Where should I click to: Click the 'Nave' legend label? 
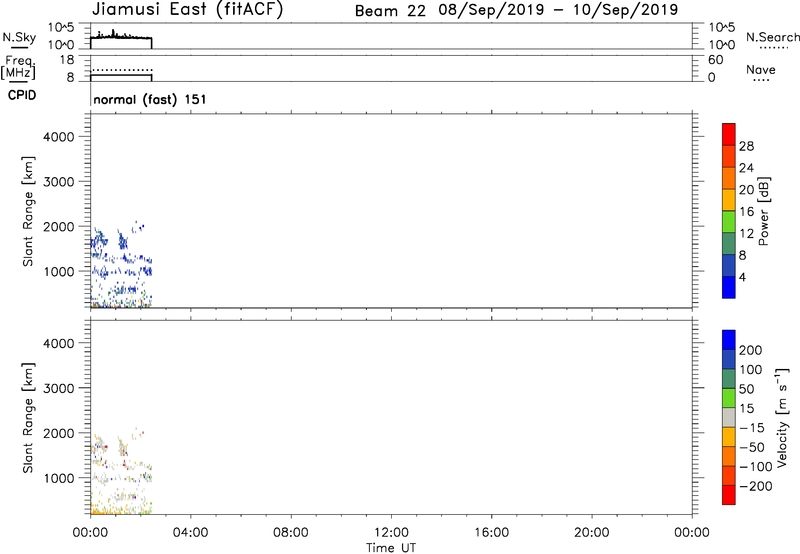point(761,69)
